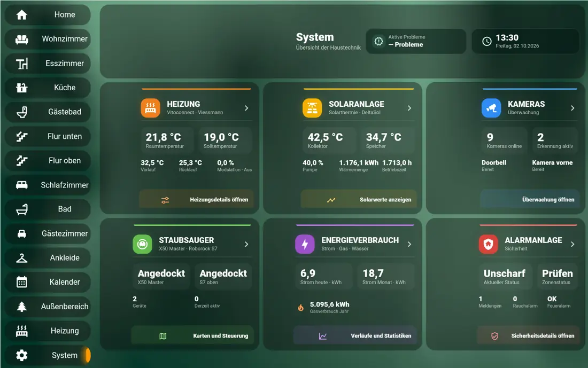
Task: Open the Wohnzimmer page
Action: [x=48, y=39]
